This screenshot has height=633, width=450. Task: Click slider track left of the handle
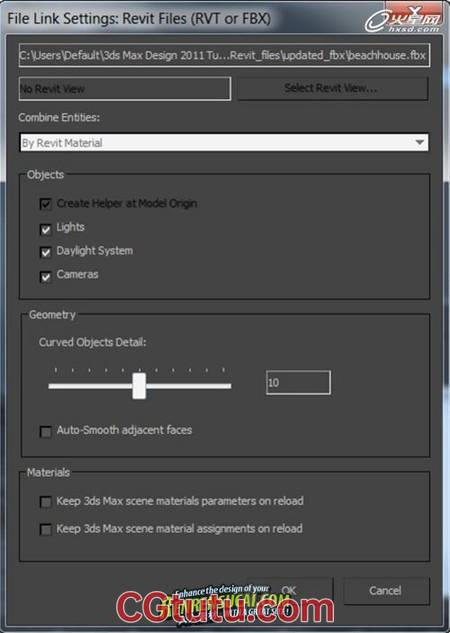(x=90, y=386)
